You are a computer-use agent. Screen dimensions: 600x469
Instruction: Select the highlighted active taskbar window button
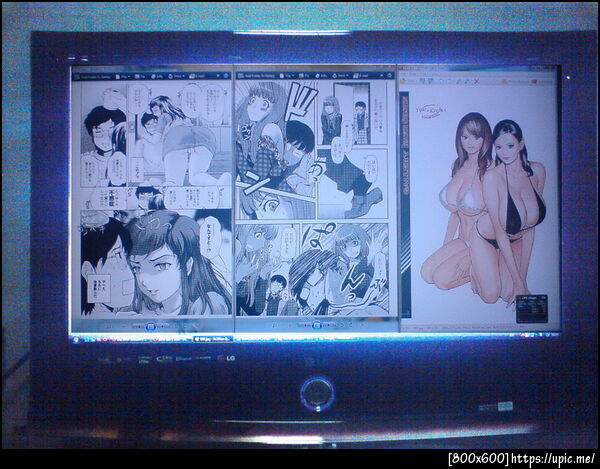coord(213,339)
